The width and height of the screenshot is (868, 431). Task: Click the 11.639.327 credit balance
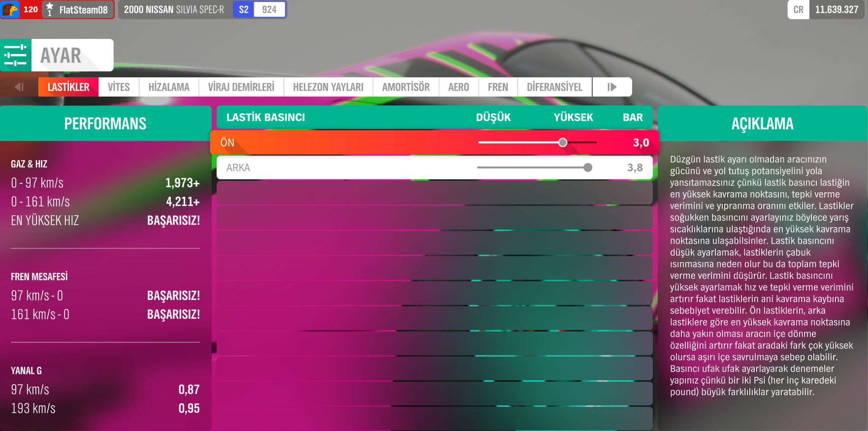point(837,10)
